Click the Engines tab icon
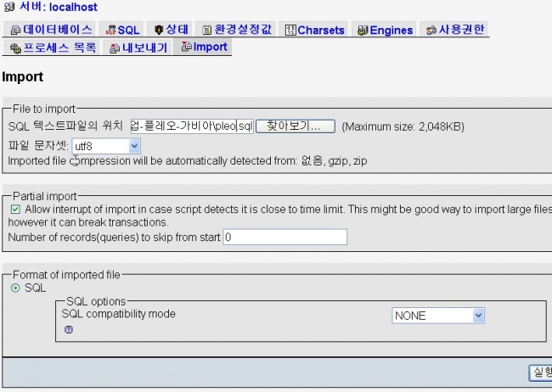 click(x=363, y=31)
